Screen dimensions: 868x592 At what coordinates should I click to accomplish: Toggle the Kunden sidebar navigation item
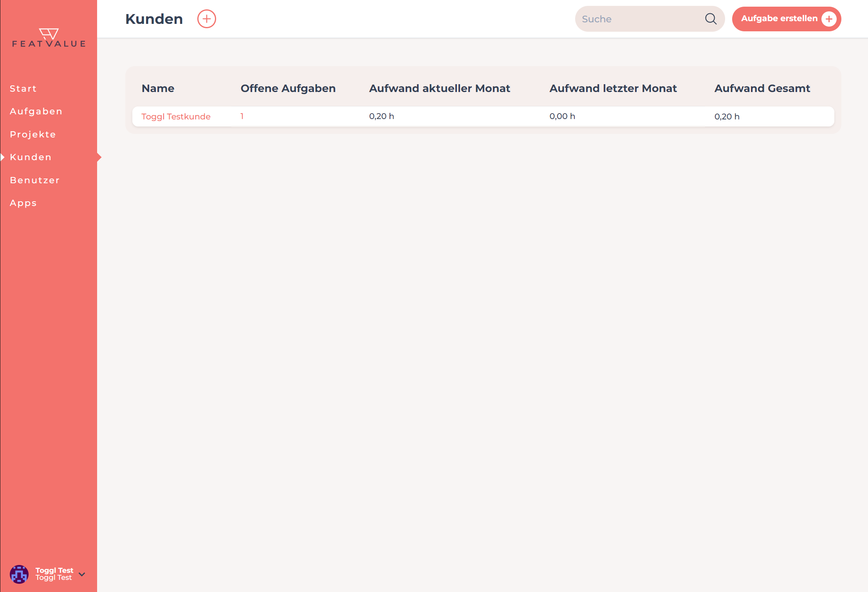31,157
